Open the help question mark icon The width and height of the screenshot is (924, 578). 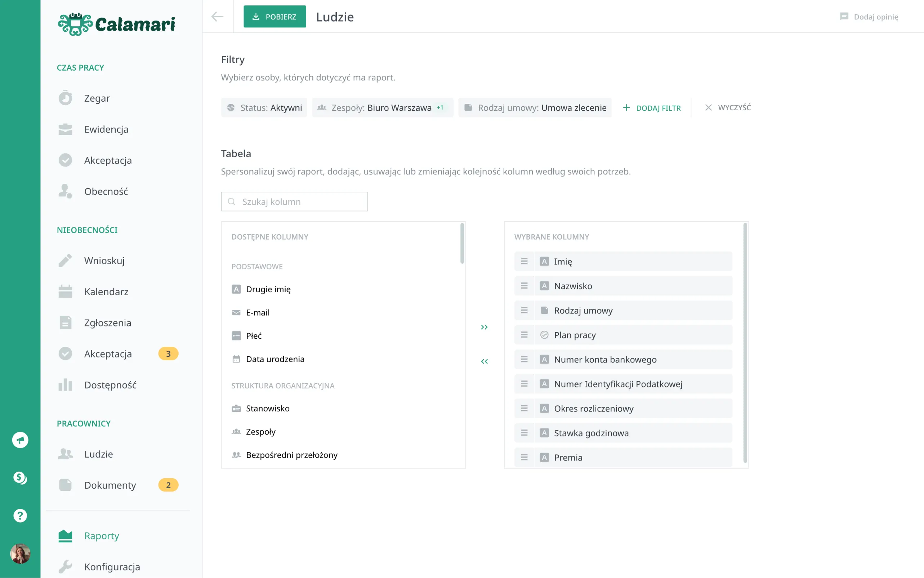point(20,516)
